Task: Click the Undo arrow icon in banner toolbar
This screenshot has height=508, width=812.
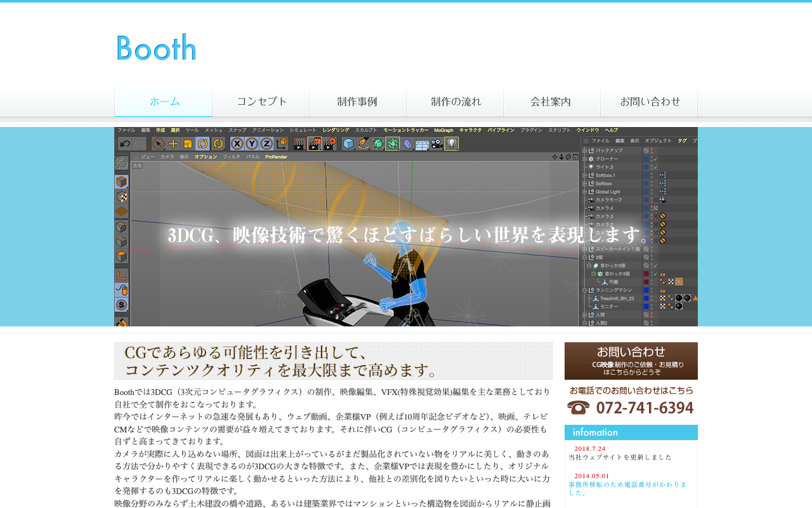Action: (x=125, y=144)
